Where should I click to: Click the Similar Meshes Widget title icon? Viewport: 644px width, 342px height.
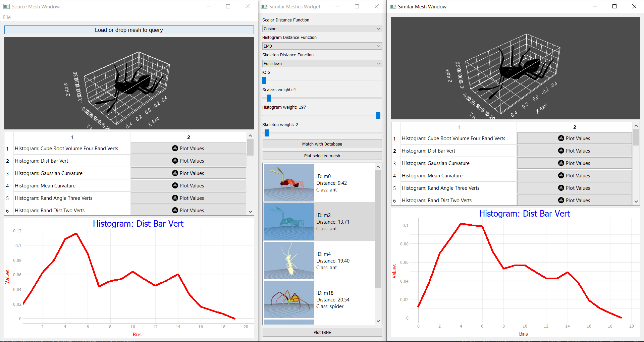coord(264,6)
